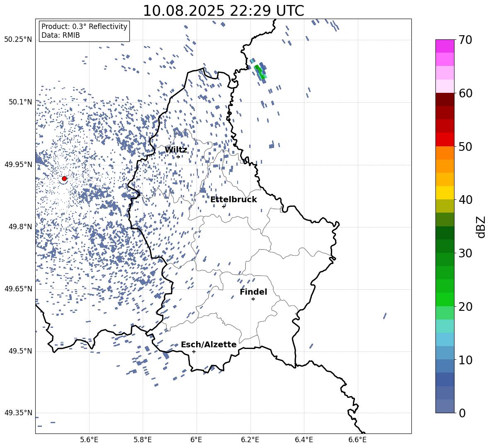The width and height of the screenshot is (491, 448).
Task: Click the longitude label '6.6°E'
Action: click(x=357, y=440)
